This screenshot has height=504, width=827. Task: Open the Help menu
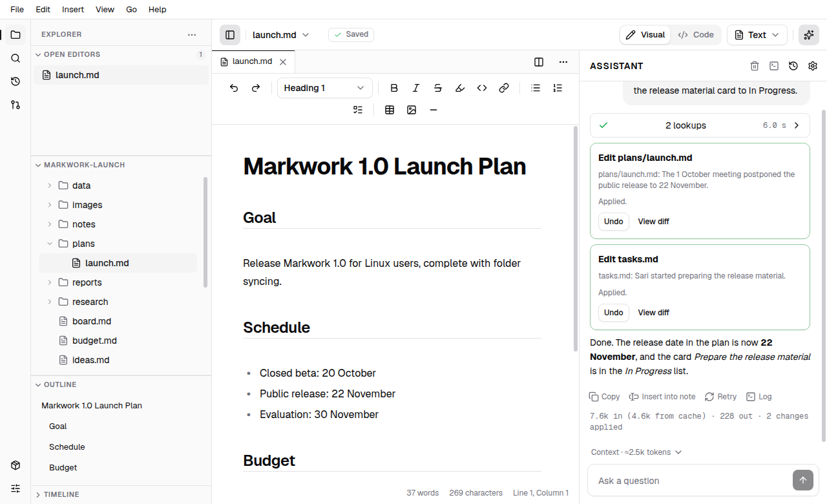pos(157,9)
